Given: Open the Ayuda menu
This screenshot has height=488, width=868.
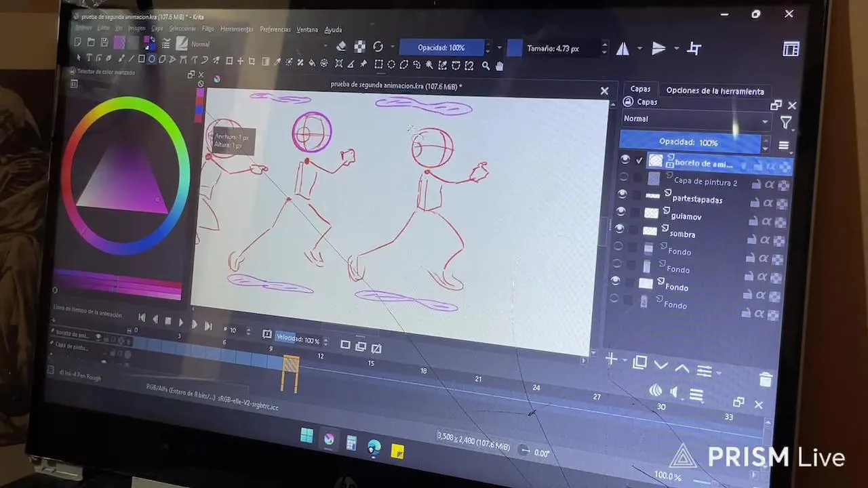Looking at the screenshot, I should point(333,30).
